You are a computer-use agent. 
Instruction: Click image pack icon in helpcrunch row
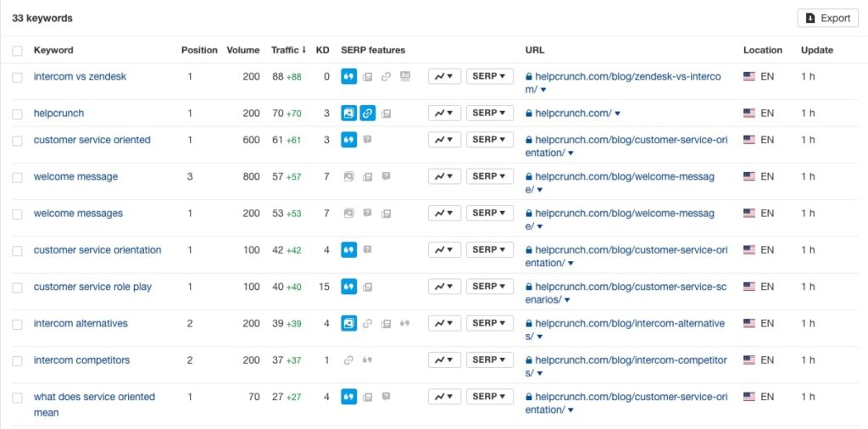[348, 114]
